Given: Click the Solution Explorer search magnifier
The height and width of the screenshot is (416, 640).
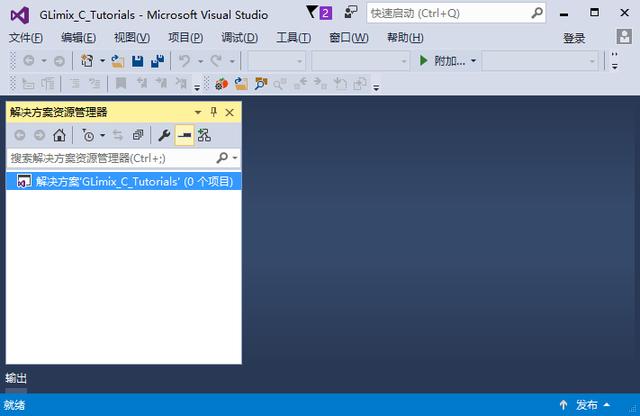Looking at the screenshot, I should (x=222, y=158).
